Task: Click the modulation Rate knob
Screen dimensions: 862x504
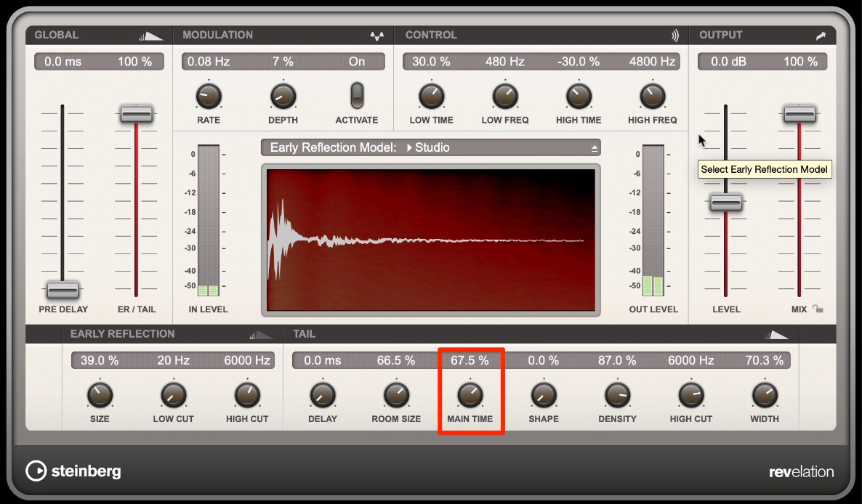Action: pyautogui.click(x=209, y=96)
